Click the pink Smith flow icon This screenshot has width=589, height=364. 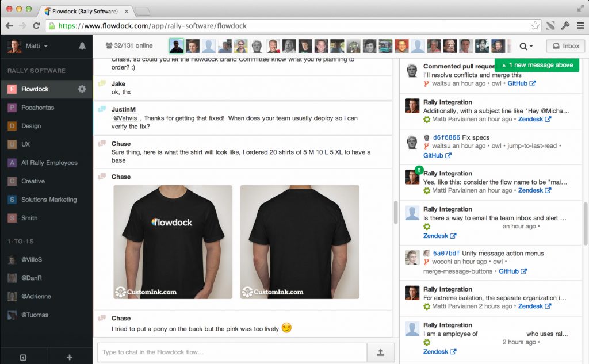coord(12,218)
